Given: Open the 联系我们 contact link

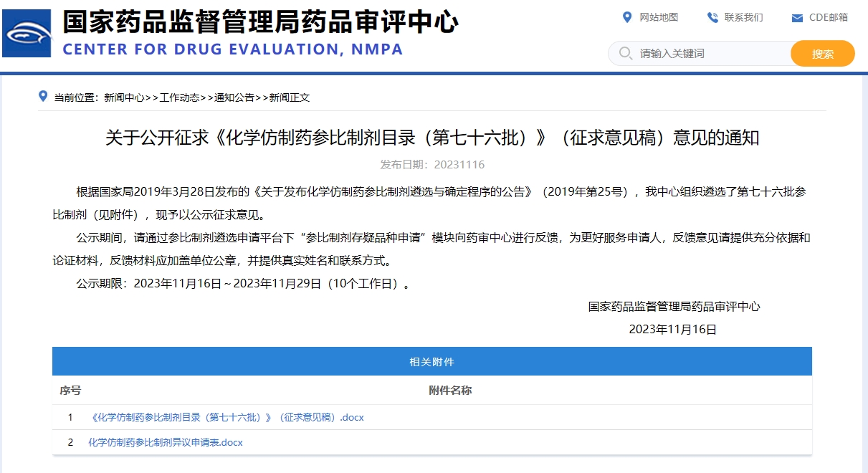Looking at the screenshot, I should (743, 17).
